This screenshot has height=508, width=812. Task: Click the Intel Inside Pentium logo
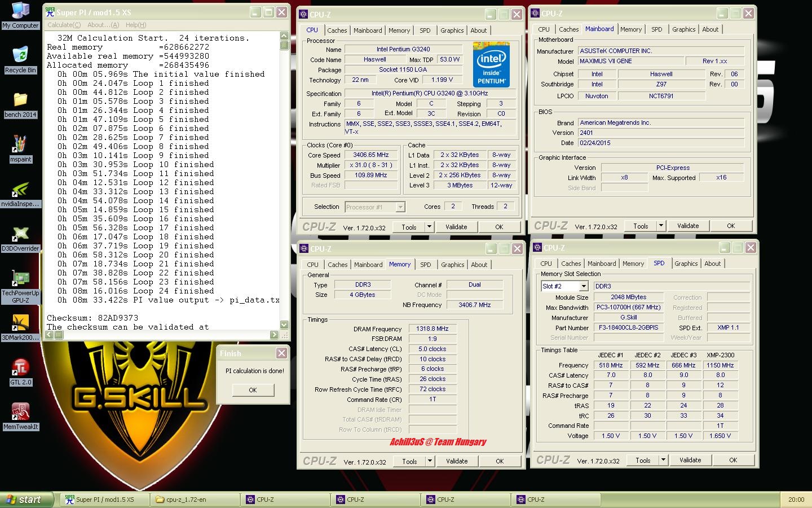coord(491,64)
